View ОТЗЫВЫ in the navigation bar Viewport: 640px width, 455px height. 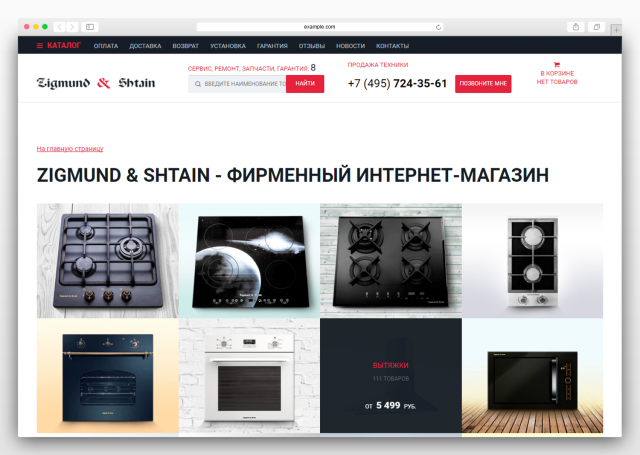[312, 46]
